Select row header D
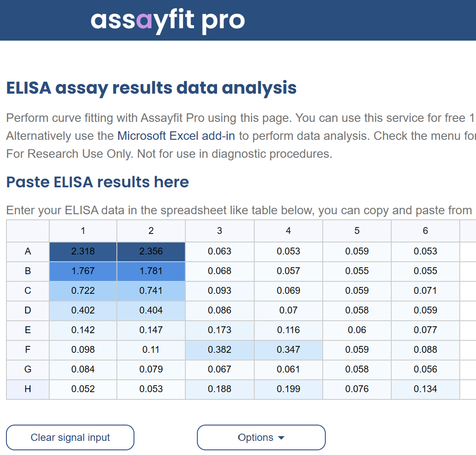476x455 pixels. click(x=28, y=310)
